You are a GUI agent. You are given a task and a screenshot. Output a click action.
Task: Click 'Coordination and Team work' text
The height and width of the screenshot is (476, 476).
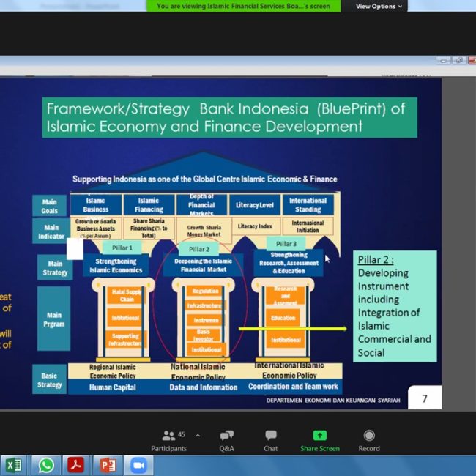pyautogui.click(x=293, y=387)
